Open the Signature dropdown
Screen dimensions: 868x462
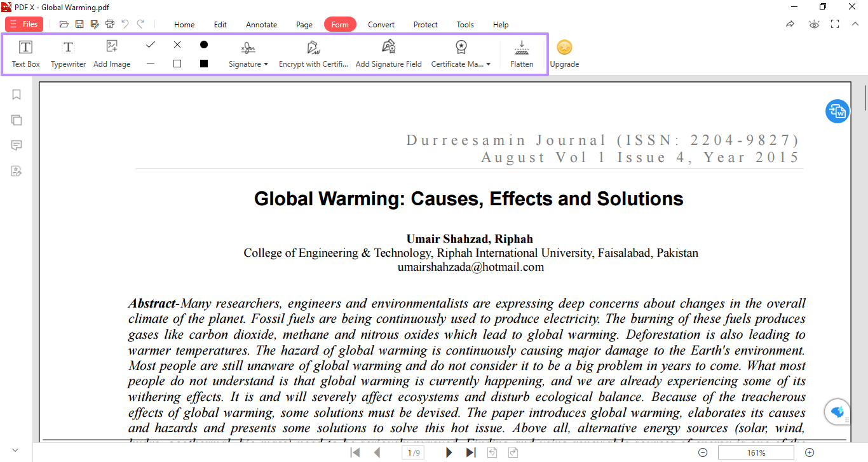pos(248,53)
